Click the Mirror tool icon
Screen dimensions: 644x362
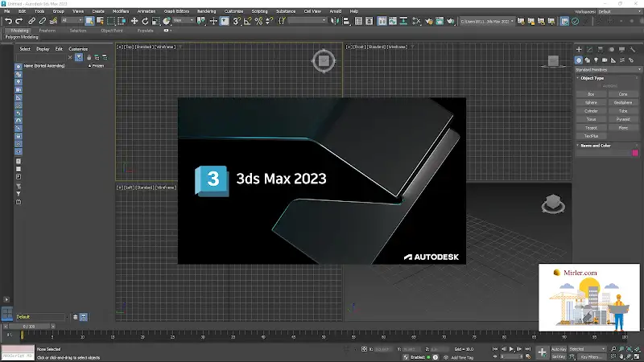(335, 21)
